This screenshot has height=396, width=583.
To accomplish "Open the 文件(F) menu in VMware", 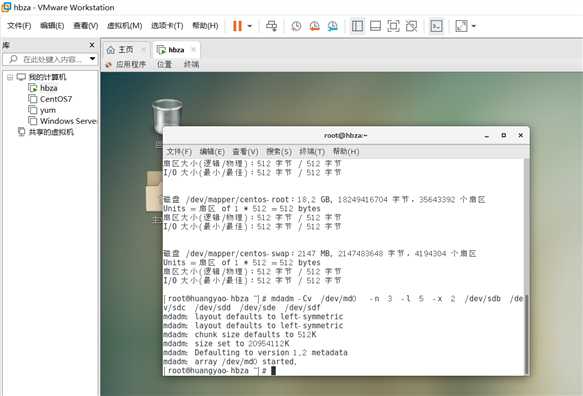I will tap(19, 26).
